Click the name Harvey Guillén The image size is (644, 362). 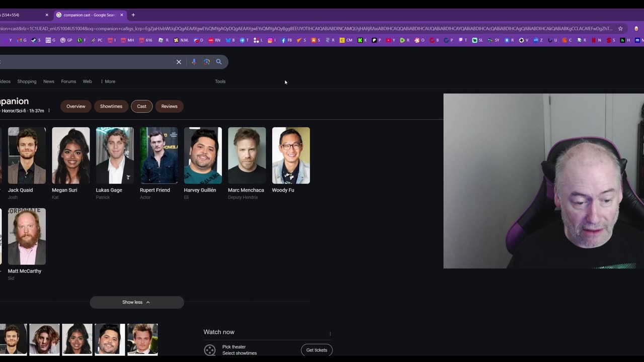click(200, 190)
